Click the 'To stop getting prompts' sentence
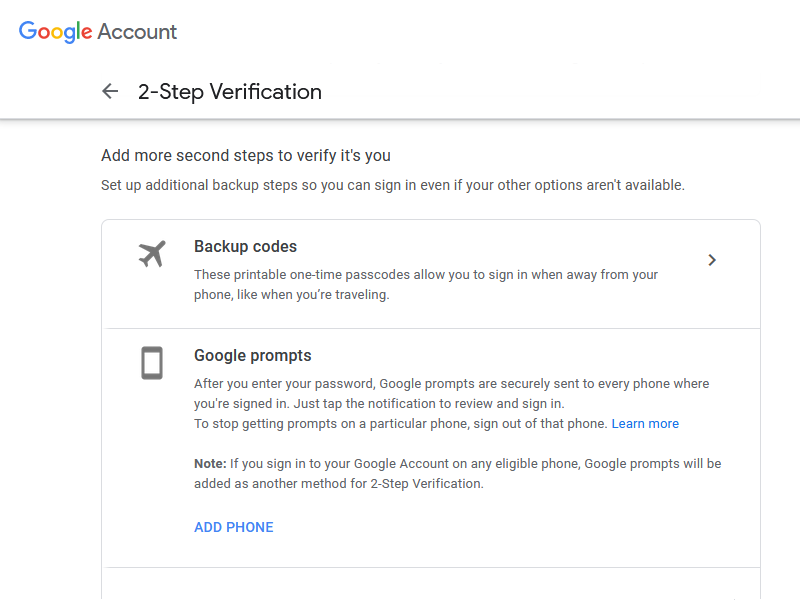This screenshot has height=600, width=800. tap(401, 424)
